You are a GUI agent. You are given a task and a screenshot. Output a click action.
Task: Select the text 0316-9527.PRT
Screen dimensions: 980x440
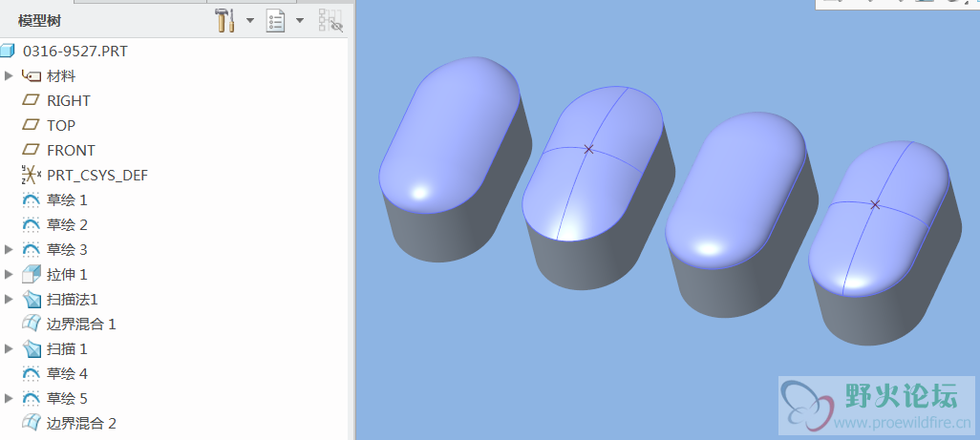click(x=75, y=52)
